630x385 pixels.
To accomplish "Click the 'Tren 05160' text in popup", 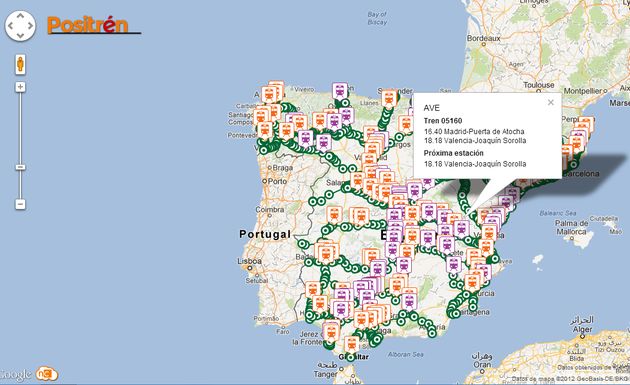I will (443, 121).
